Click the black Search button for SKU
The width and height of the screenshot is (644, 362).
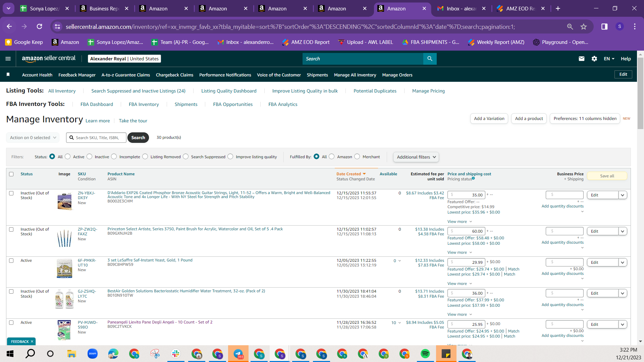[138, 137]
